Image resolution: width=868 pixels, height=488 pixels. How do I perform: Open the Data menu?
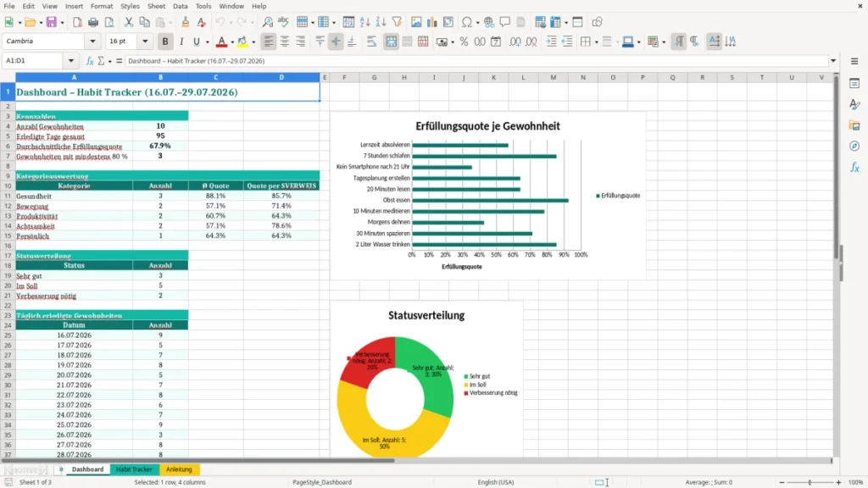180,6
